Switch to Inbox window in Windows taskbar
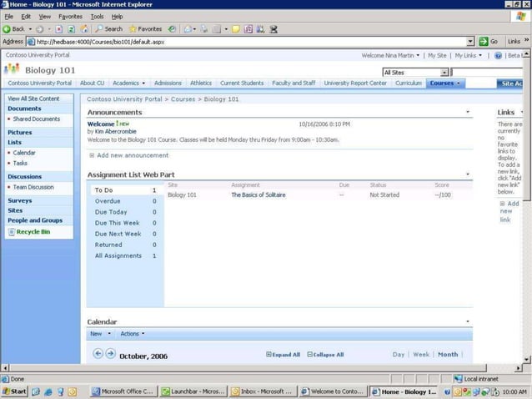Image resolution: width=532 pixels, height=399 pixels. point(262,391)
